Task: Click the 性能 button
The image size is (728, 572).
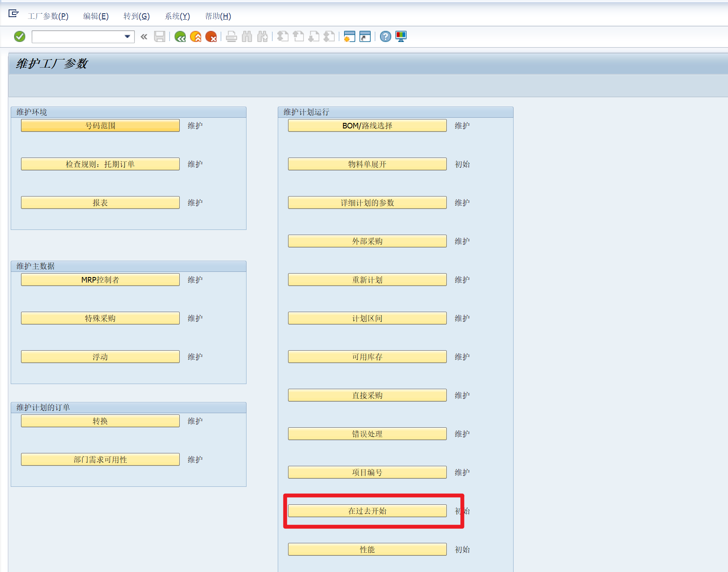Action: (367, 549)
